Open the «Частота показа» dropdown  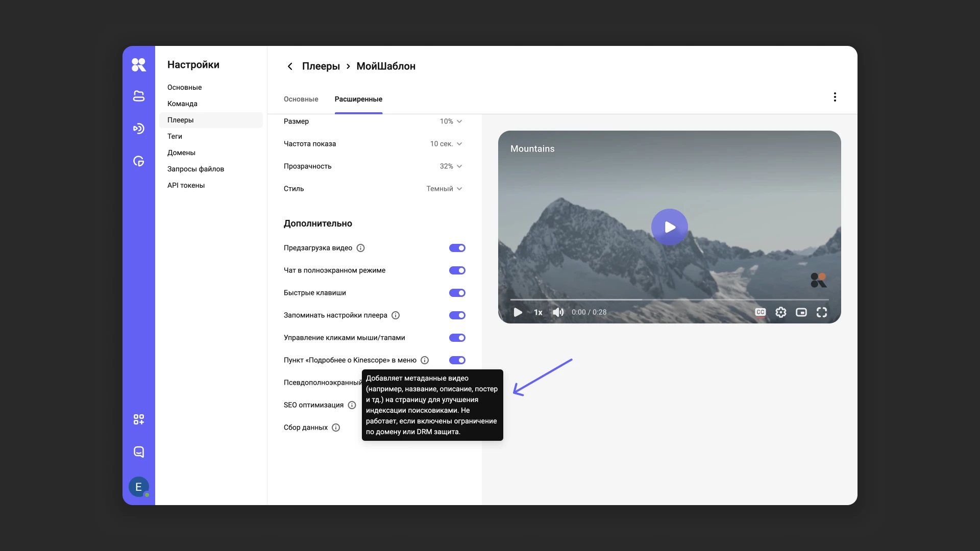[445, 144]
